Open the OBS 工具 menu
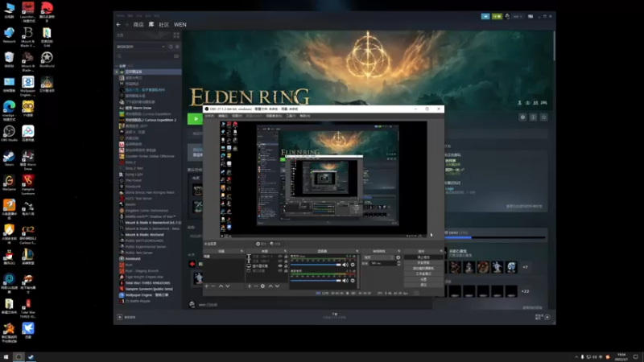Image resolution: width=644 pixels, height=362 pixels. click(291, 116)
